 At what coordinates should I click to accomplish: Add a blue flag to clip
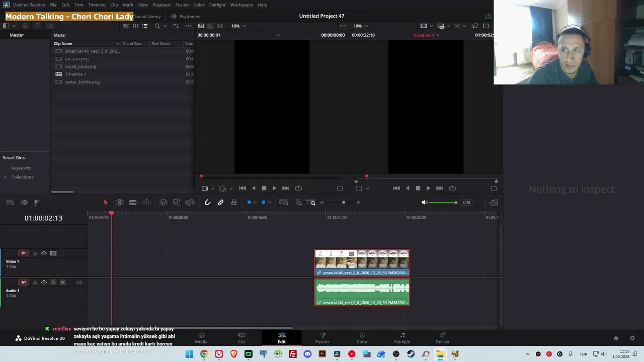click(249, 203)
